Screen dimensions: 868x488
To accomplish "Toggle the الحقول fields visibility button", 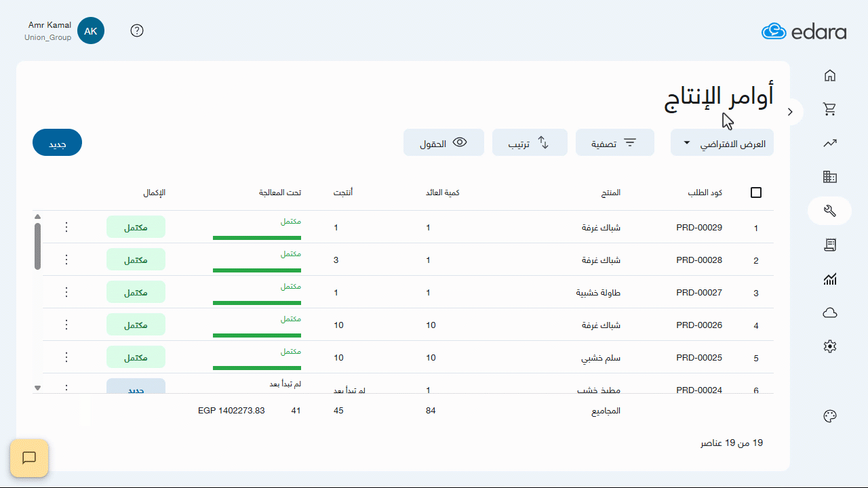I will (x=443, y=142).
